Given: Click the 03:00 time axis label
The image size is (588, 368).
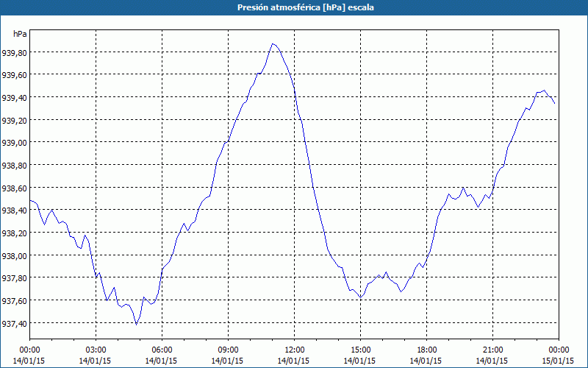Looking at the screenshot, I should click(x=96, y=350).
